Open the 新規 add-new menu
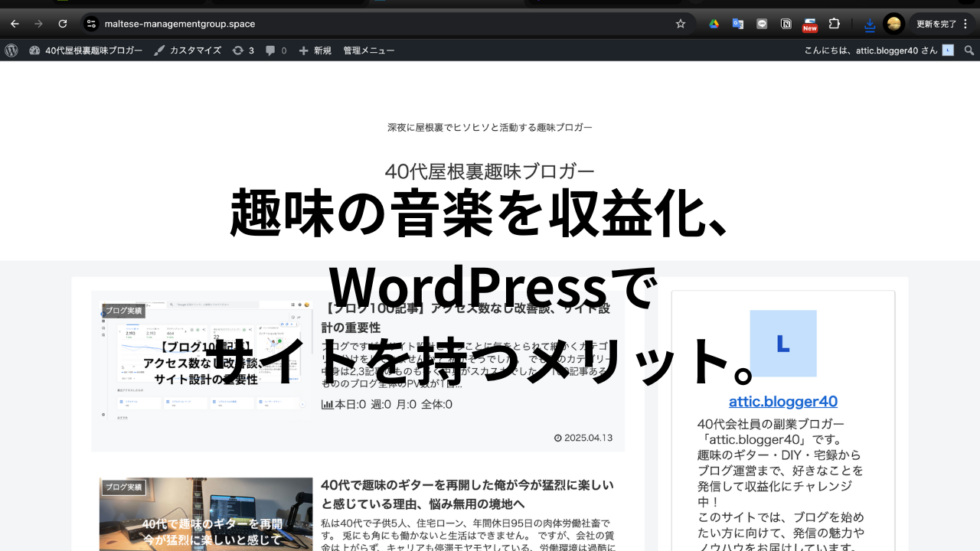The image size is (980, 551). tap(315, 51)
